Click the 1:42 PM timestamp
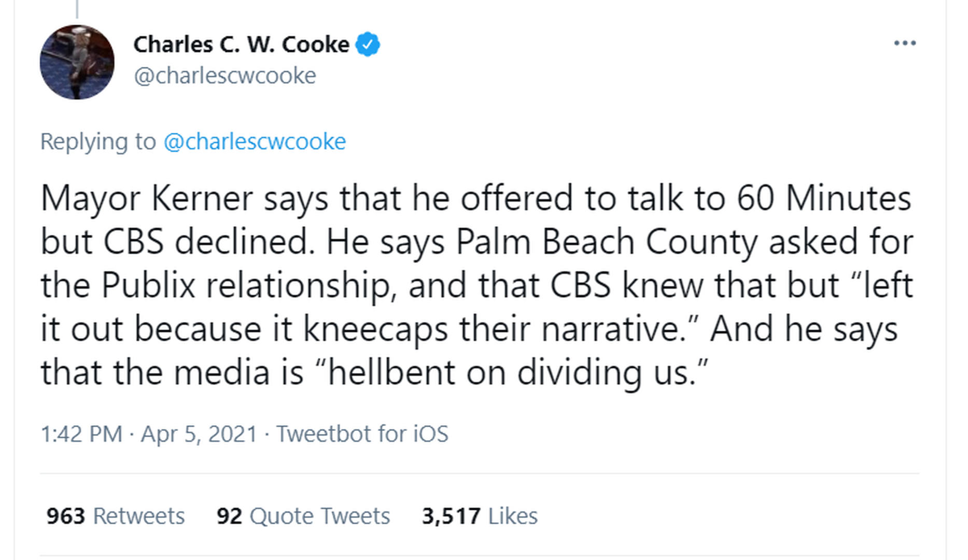The width and height of the screenshot is (968, 560). (x=81, y=433)
